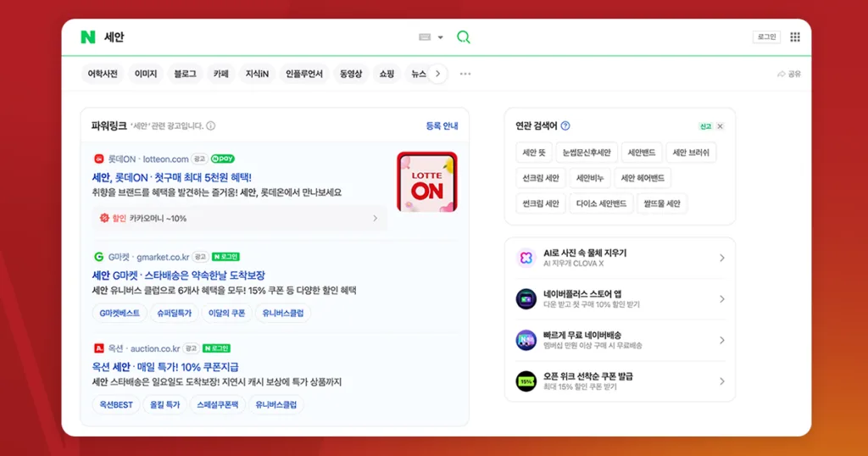Click the G마켓베스트 chip
868x456 pixels.
coord(120,314)
